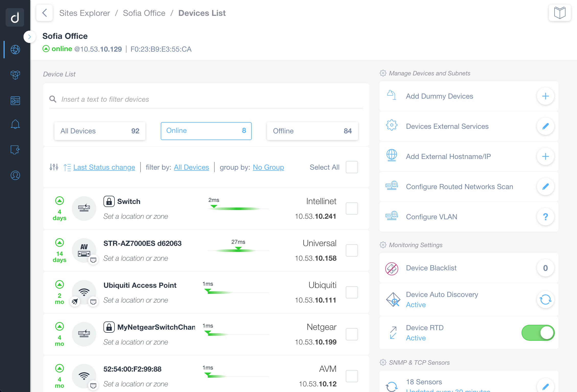Click the Ubiquiti Access Point wifi icon
This screenshot has height=392, width=577.
tap(84, 292)
